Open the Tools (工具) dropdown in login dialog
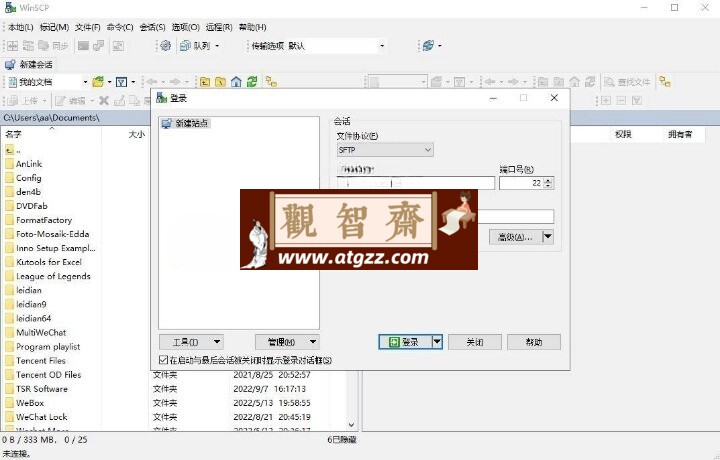The width and height of the screenshot is (720, 460). pos(191,342)
